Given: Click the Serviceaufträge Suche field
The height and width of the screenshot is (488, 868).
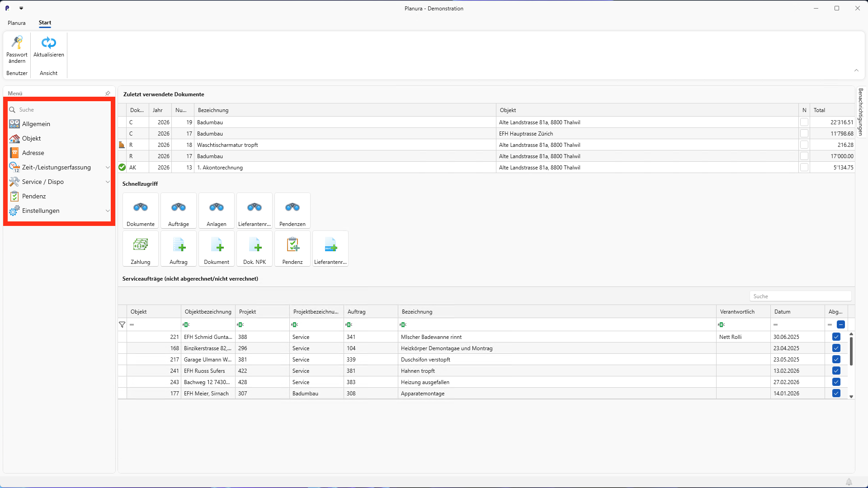Looking at the screenshot, I should (x=800, y=296).
